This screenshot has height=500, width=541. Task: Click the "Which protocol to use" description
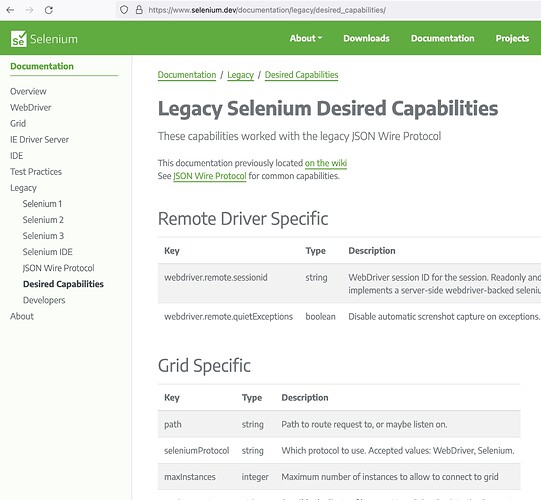(398, 451)
